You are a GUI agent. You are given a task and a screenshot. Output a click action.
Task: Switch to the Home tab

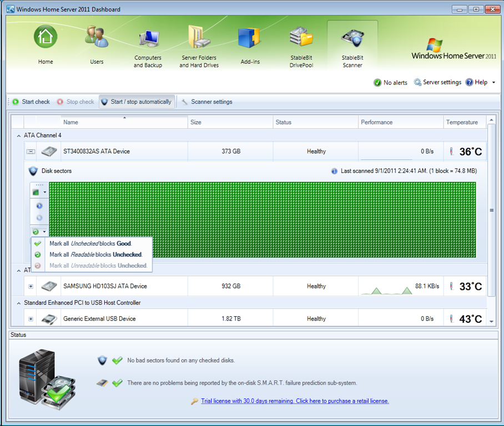click(x=46, y=45)
